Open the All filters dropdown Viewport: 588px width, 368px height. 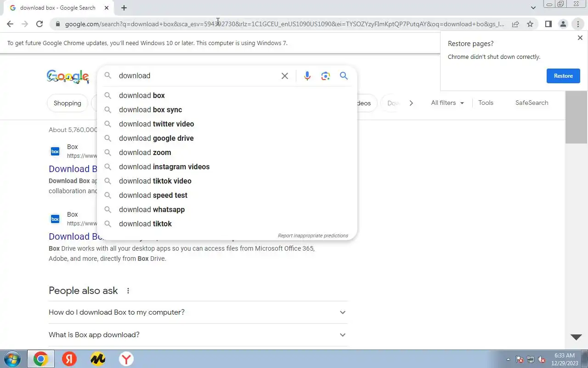pyautogui.click(x=447, y=103)
